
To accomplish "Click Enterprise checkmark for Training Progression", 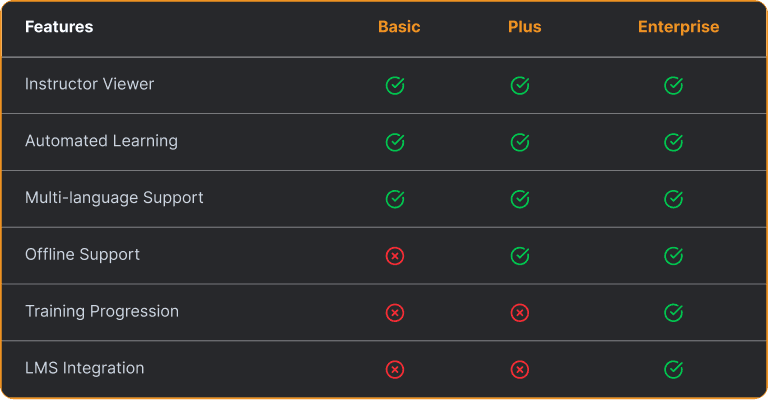I will (674, 313).
